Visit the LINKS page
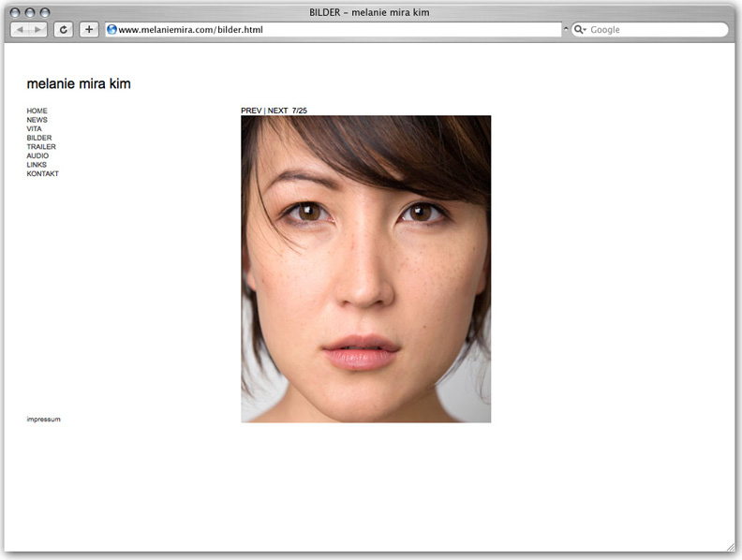 click(x=37, y=165)
